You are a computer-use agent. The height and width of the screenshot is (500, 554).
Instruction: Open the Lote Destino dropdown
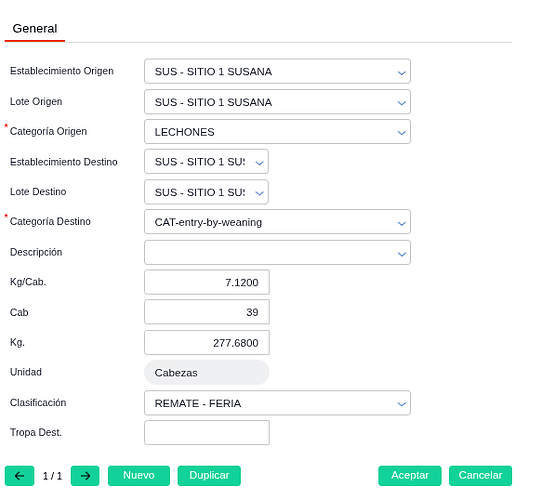[206, 192]
